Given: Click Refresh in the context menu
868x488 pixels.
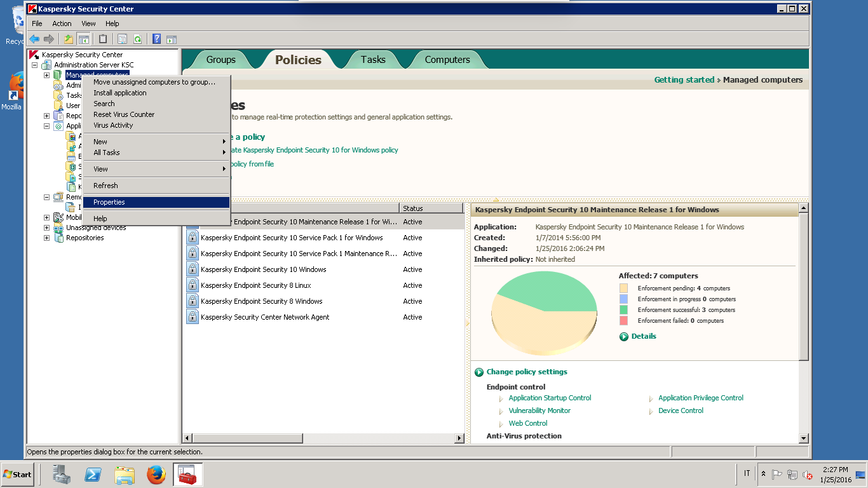Looking at the screenshot, I should pos(156,186).
